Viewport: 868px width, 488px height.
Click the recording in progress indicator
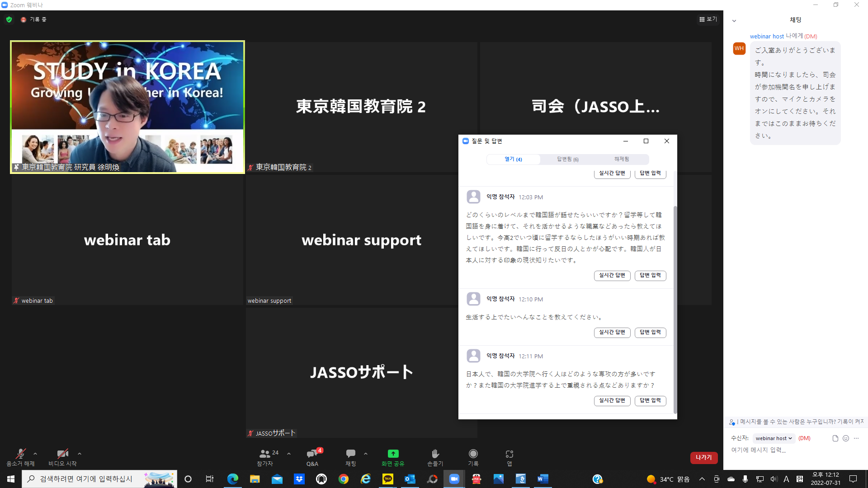[34, 19]
